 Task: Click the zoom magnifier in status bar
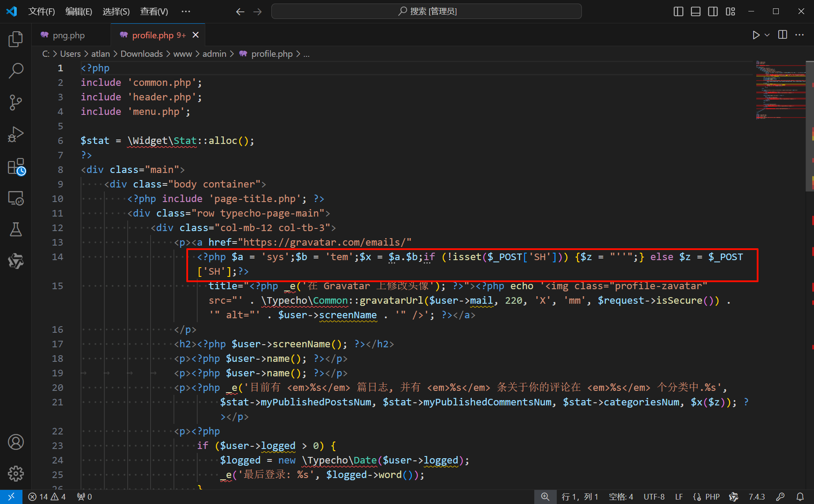[545, 497]
